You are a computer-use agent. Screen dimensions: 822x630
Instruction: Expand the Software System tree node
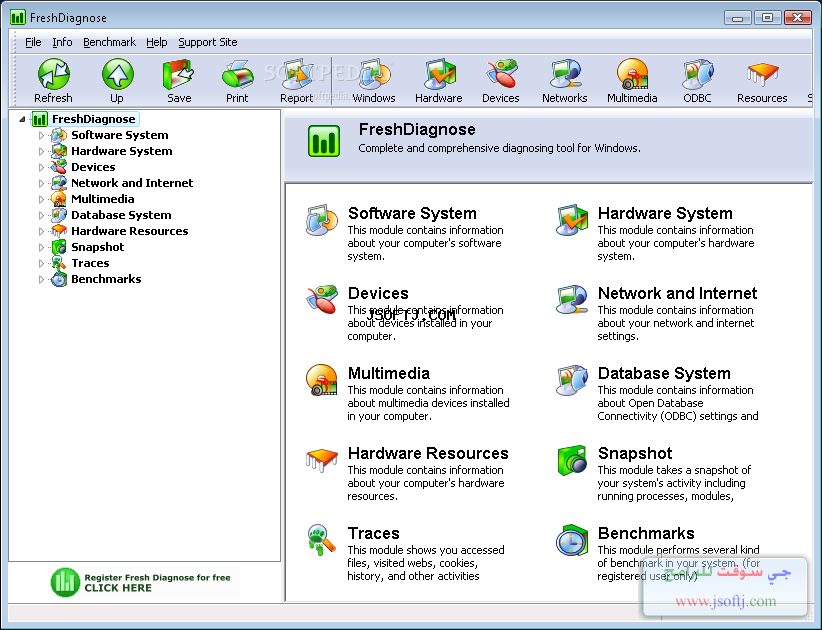[x=41, y=135]
